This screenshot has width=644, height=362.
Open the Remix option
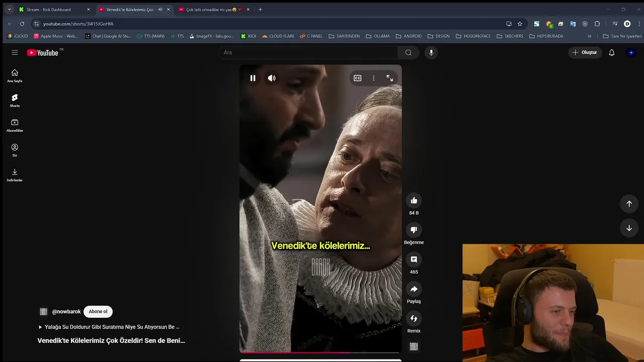click(x=414, y=318)
